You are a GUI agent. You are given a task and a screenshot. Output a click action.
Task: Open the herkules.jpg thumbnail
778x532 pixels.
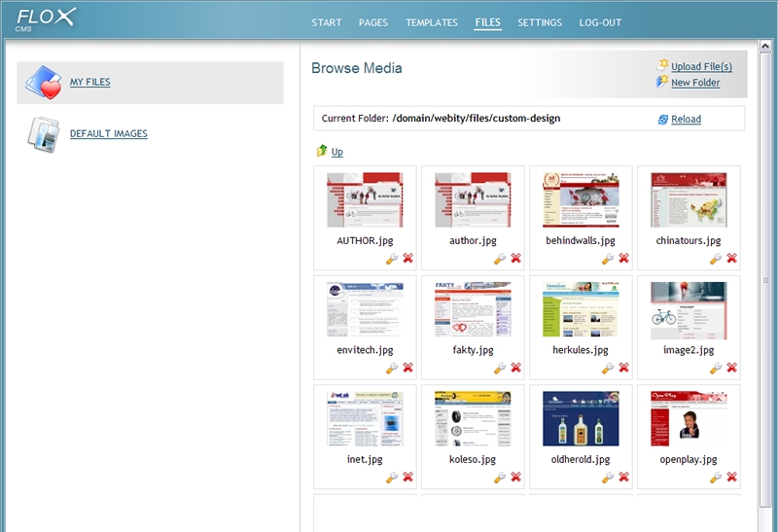coord(581,309)
